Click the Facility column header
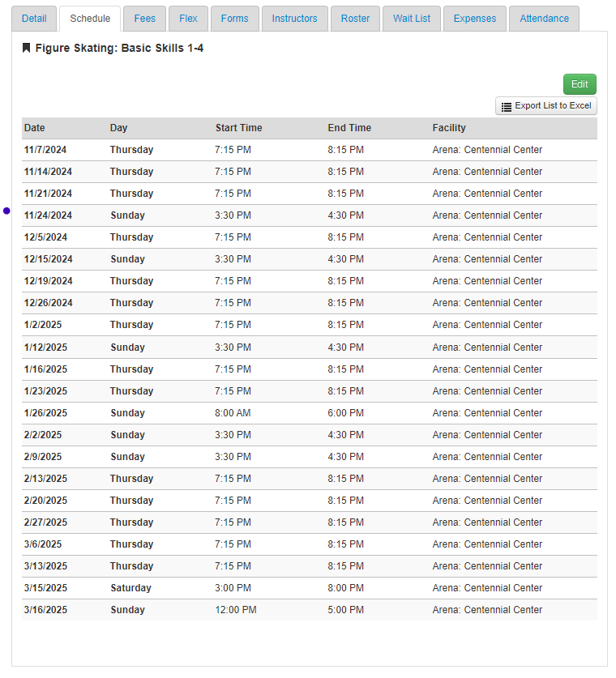The width and height of the screenshot is (616, 678). click(x=449, y=128)
